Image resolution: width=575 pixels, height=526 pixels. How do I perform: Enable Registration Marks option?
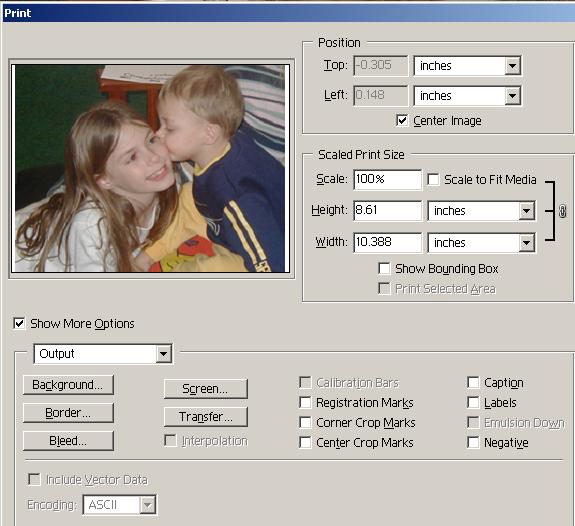[305, 402]
